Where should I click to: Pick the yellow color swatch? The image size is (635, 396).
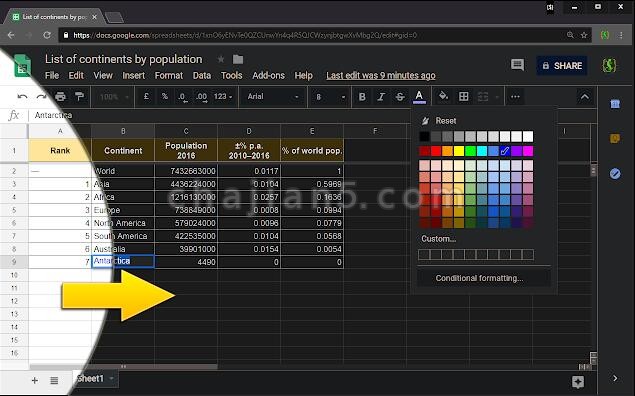point(458,151)
